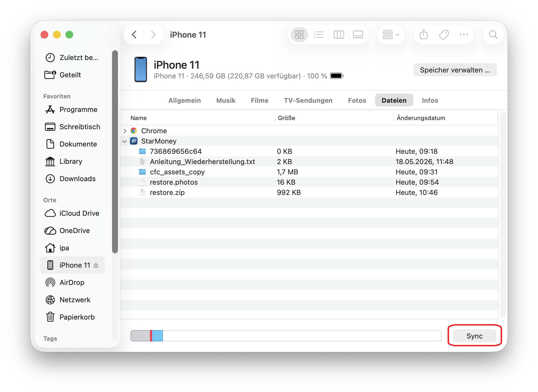Open Schreibtisch in the sidebar
Image resolution: width=538 pixels, height=392 pixels.
(x=73, y=127)
